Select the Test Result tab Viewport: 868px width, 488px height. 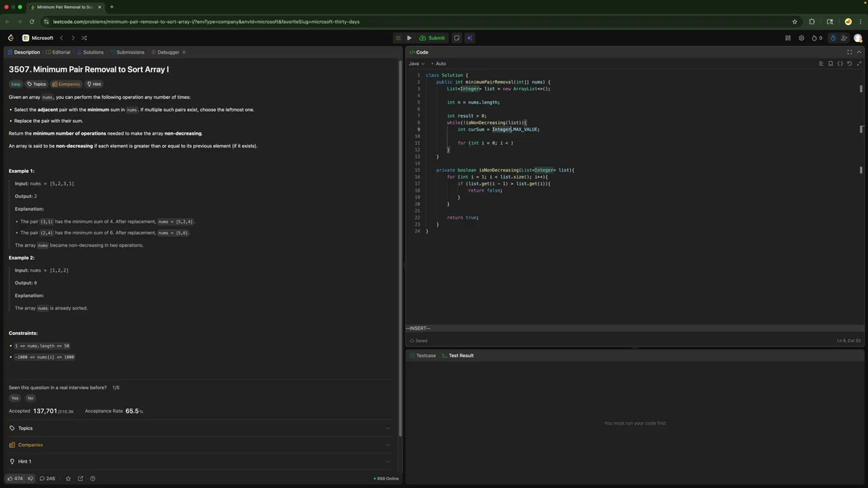pyautogui.click(x=457, y=356)
